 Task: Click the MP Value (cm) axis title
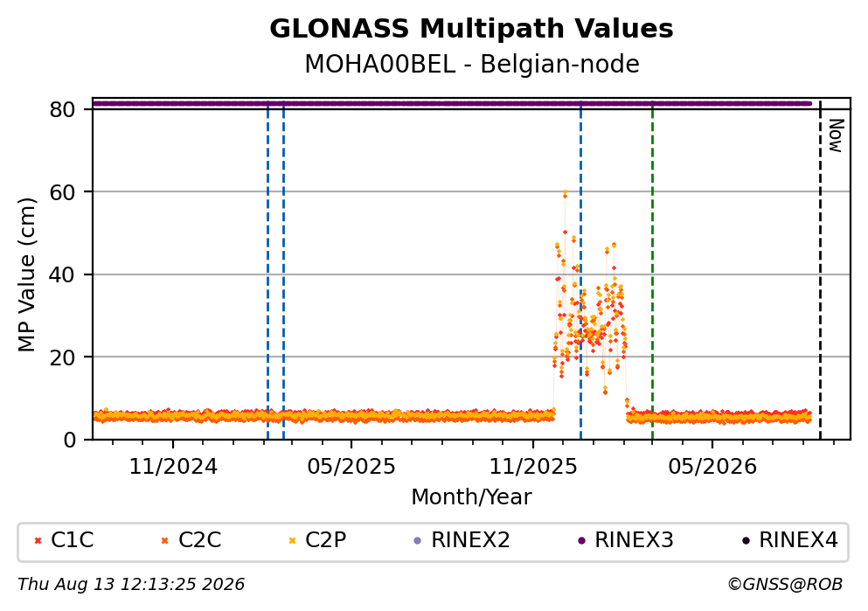pyautogui.click(x=26, y=274)
